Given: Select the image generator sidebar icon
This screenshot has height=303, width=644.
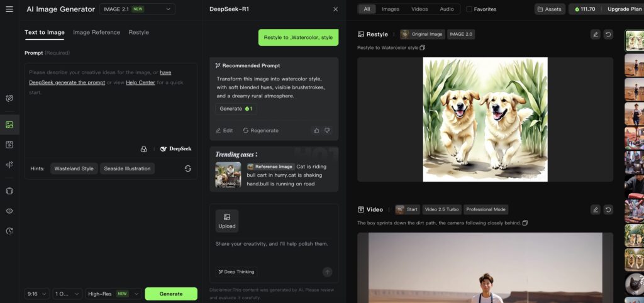Looking at the screenshot, I should click(x=9, y=124).
